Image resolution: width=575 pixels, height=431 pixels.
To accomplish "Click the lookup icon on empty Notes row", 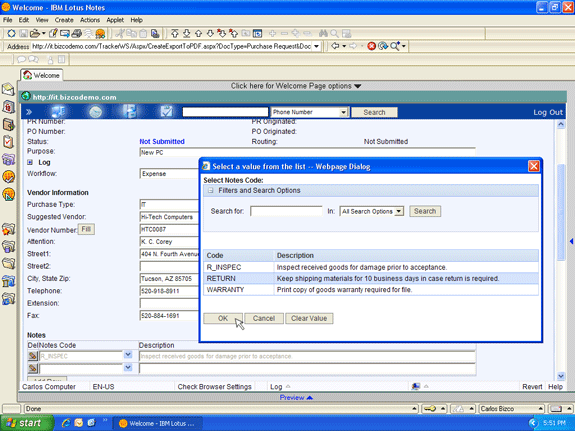I will tap(33, 368).
